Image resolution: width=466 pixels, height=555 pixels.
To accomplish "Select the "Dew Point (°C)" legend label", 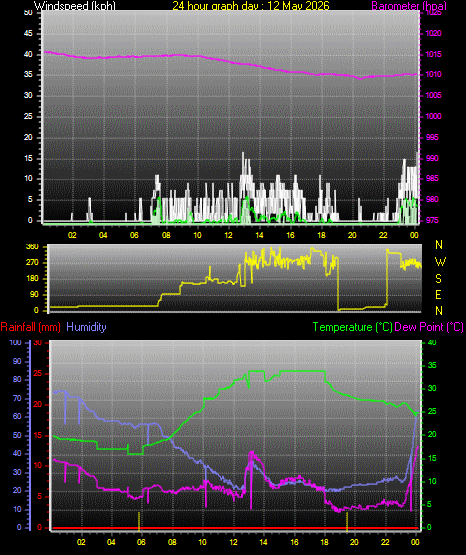I will [429, 327].
